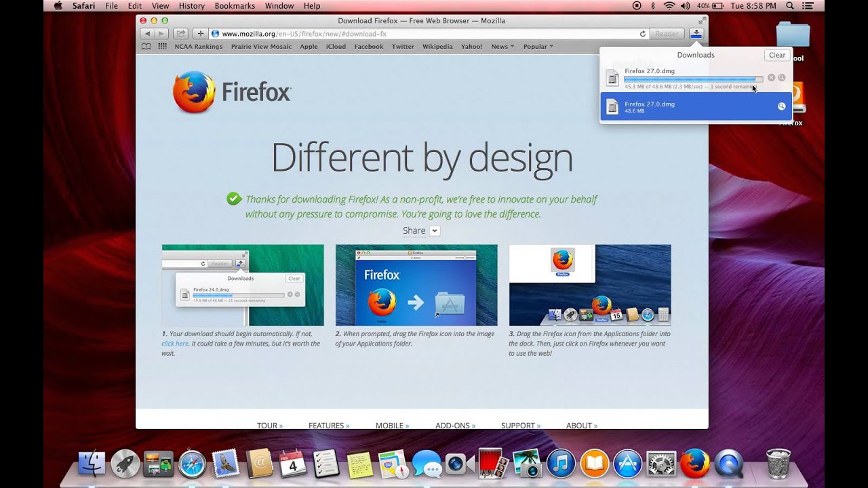
Task: Open Launchpad from the dock
Action: pyautogui.click(x=125, y=464)
